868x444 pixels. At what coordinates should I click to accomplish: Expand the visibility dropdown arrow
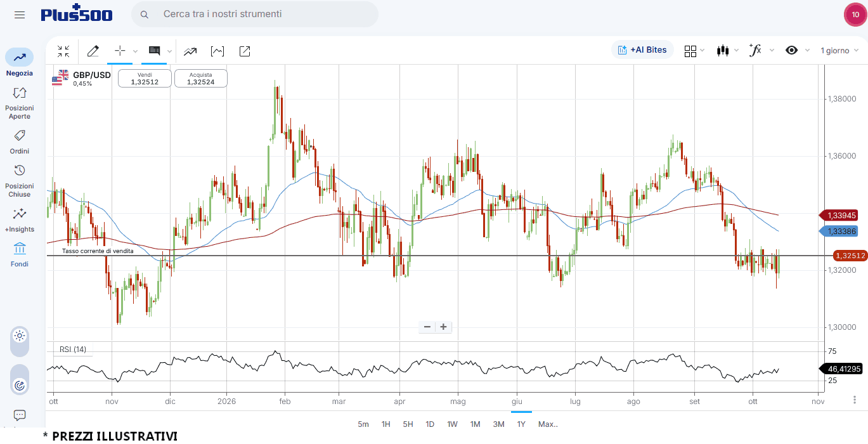(x=807, y=51)
